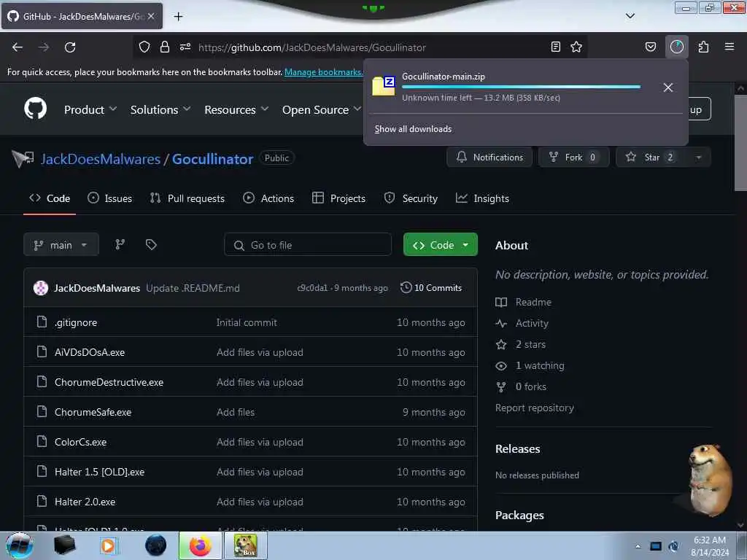Open the main branch selector dropdown
The width and height of the screenshot is (747, 560).
61,245
